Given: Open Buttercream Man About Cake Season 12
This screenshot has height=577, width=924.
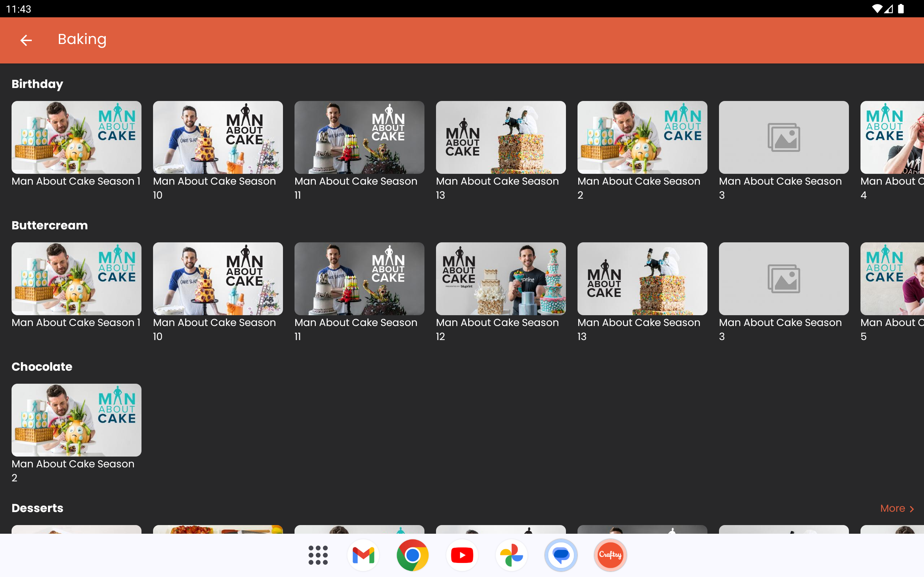Looking at the screenshot, I should [x=501, y=278].
